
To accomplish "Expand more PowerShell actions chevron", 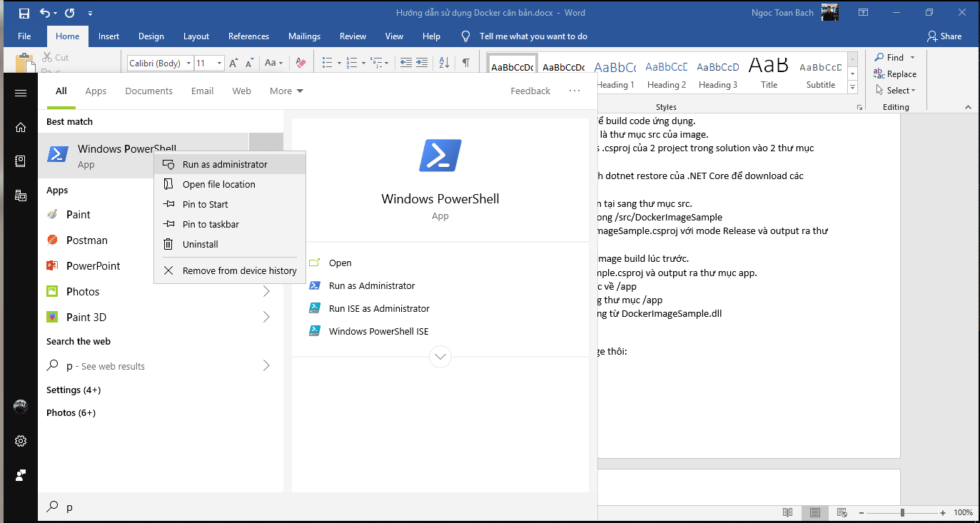I will (440, 356).
